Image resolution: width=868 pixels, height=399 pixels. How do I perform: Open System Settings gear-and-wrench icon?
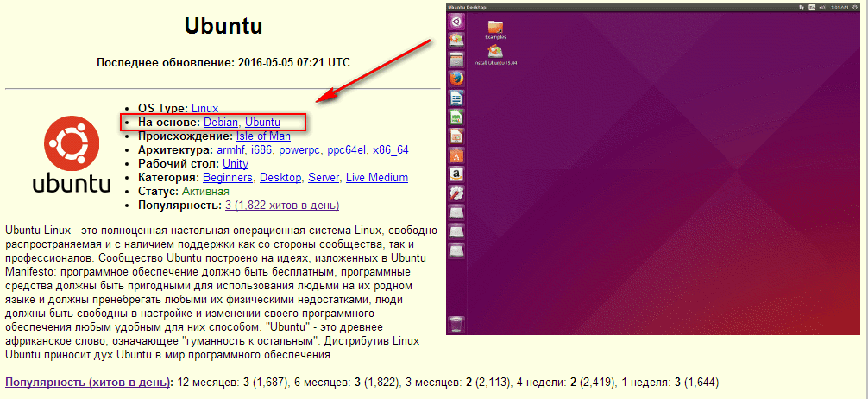tap(456, 193)
